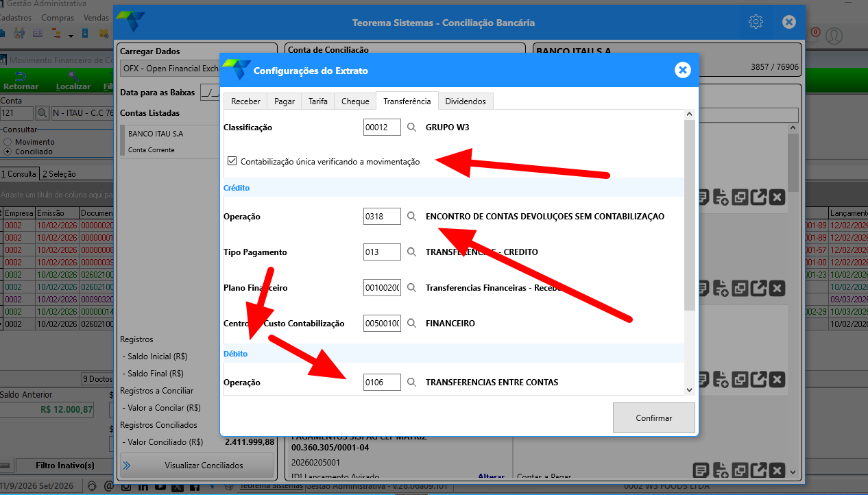Viewport: 868px width, 495px height.
Task: Click magnifier next to Conta 121 field
Action: [x=42, y=112]
